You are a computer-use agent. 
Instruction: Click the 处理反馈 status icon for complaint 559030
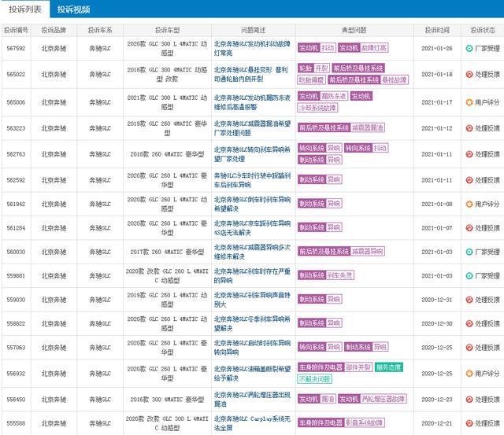[469, 300]
